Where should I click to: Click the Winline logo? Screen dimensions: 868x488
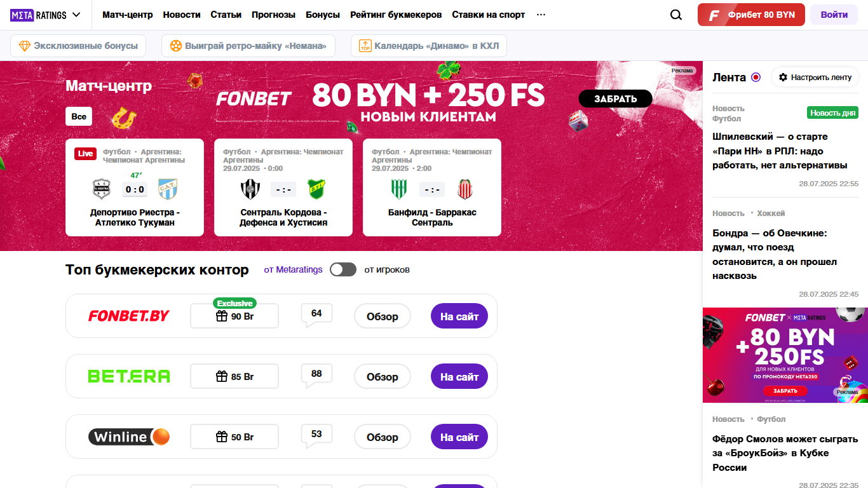(129, 437)
